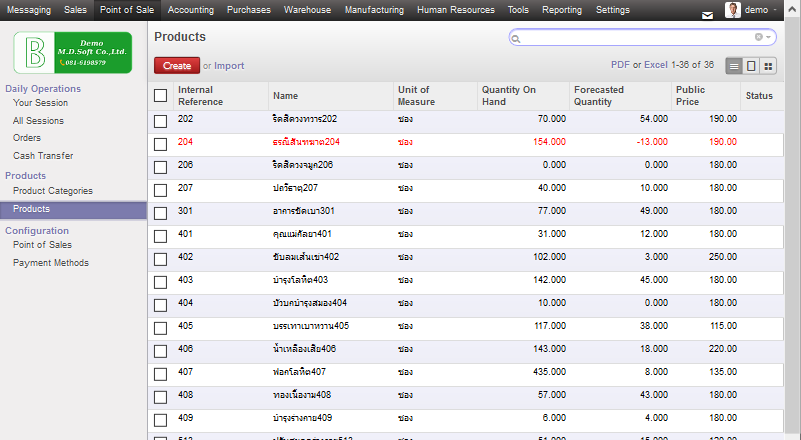Click the search magnifier icon
This screenshot has width=801, height=440.
pyautogui.click(x=515, y=39)
